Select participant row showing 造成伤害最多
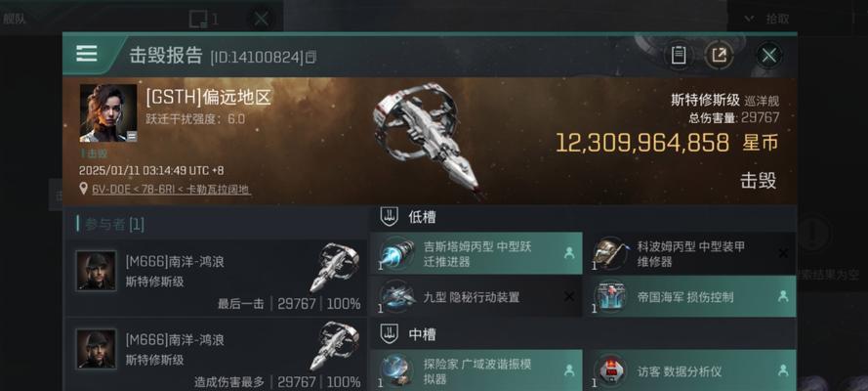868x391 pixels. (217, 354)
